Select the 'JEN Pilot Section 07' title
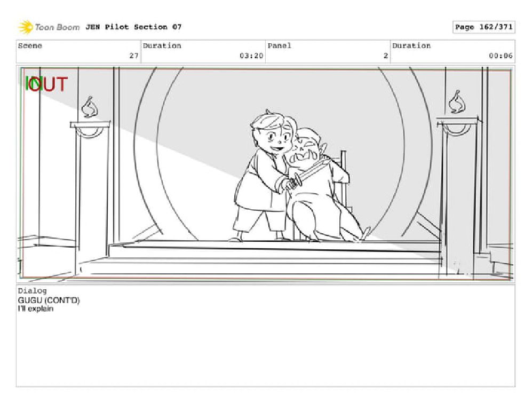Viewport: 532px width, 411px height. click(133, 27)
